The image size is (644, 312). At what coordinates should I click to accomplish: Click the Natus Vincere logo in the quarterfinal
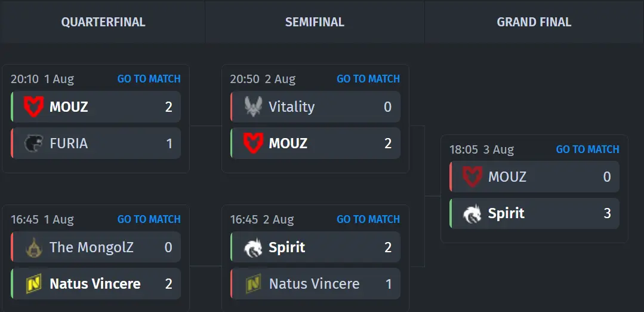[33, 284]
